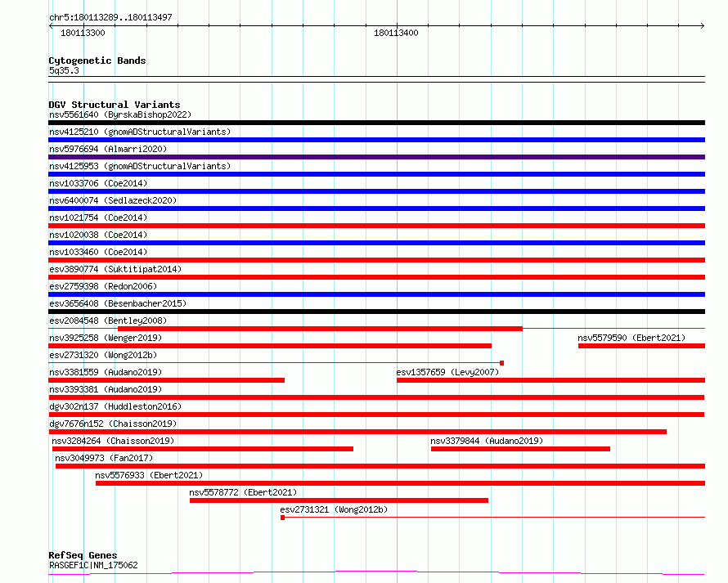Open nsv1033460 (Coe2014) variant label
The width and height of the screenshot is (728, 583).
tap(98, 252)
